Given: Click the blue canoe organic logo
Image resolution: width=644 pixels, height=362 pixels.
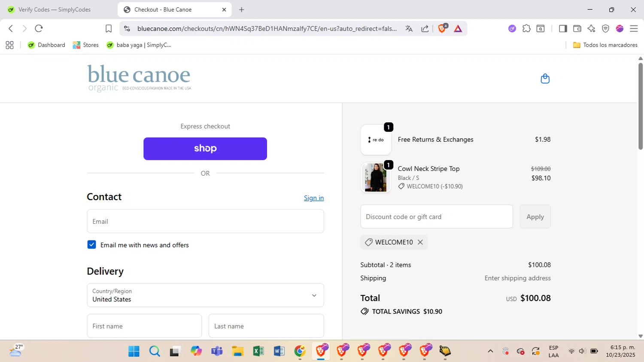Looking at the screenshot, I should pos(139,78).
